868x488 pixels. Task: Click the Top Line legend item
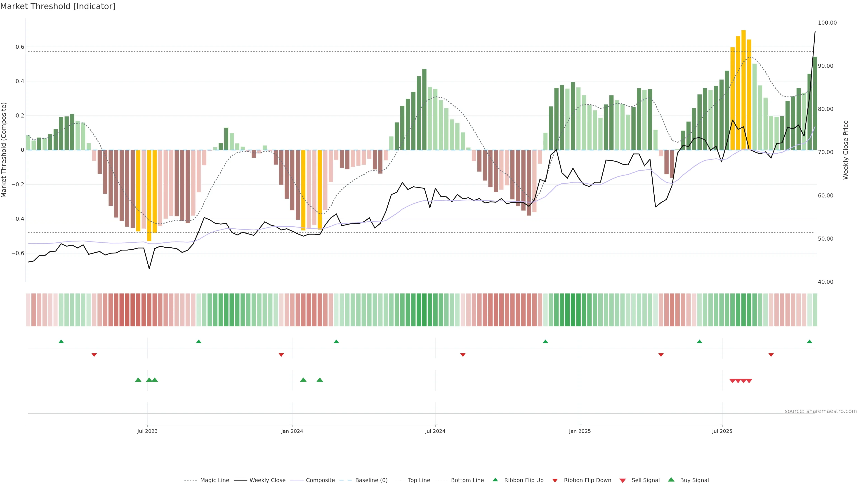[x=419, y=480]
